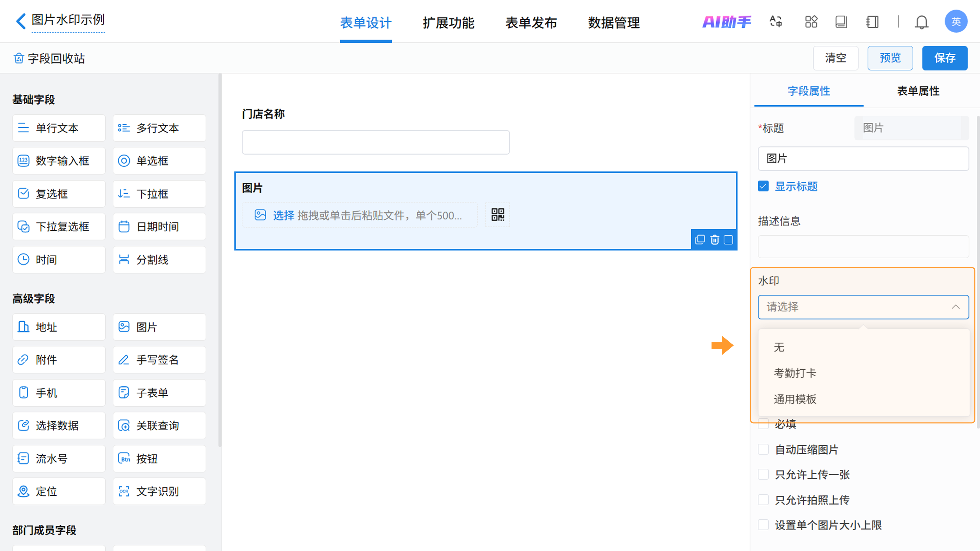Duplicate the 图片 field with copy icon
The width and height of the screenshot is (980, 551).
point(700,240)
